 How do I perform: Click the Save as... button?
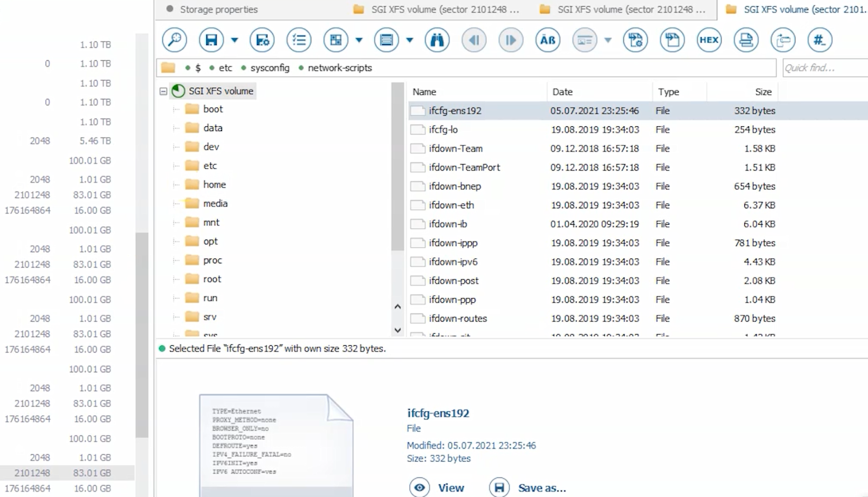tap(541, 488)
